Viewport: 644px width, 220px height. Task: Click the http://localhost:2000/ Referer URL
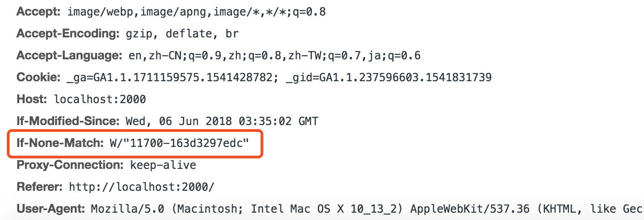(x=141, y=187)
